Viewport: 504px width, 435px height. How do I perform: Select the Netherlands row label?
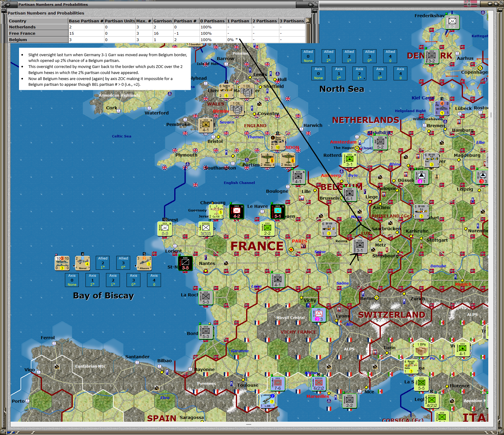pos(38,27)
